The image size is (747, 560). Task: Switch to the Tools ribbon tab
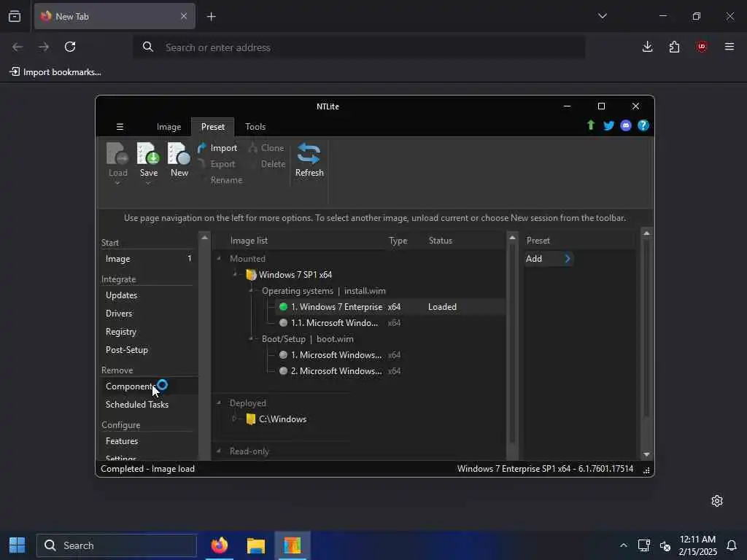pos(255,127)
